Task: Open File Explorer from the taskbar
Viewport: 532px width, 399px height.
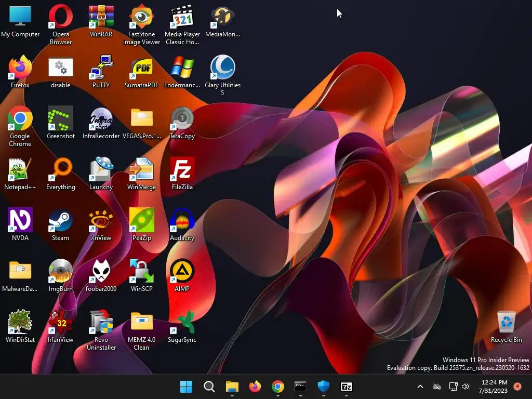Action: 232,387
